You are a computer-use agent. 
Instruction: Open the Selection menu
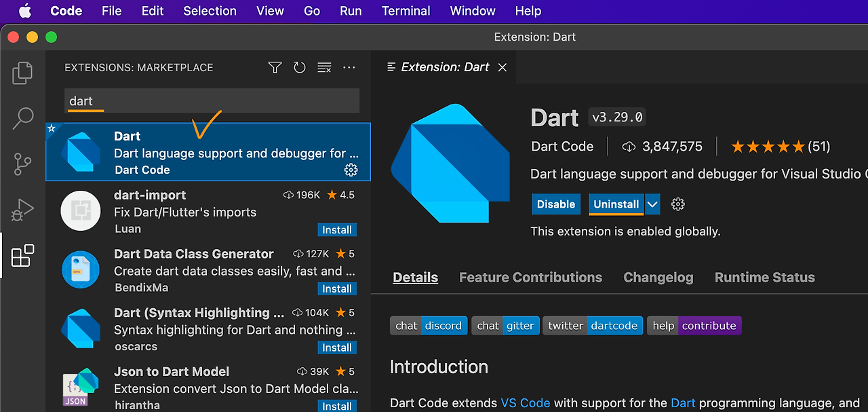[x=210, y=11]
